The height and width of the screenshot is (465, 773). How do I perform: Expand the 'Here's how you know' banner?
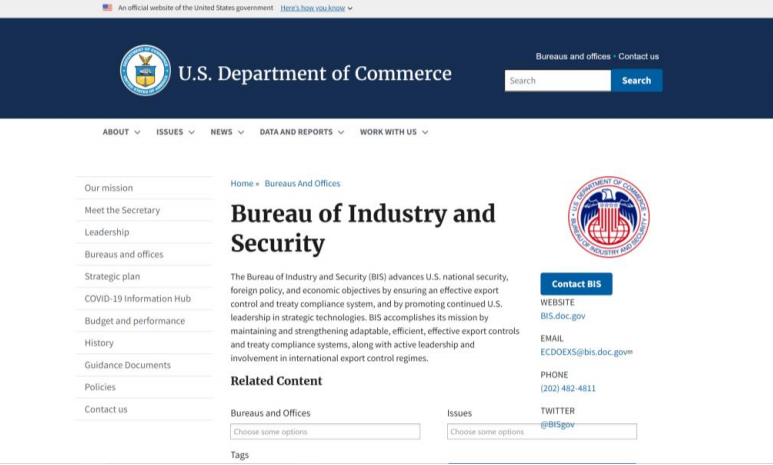(316, 8)
